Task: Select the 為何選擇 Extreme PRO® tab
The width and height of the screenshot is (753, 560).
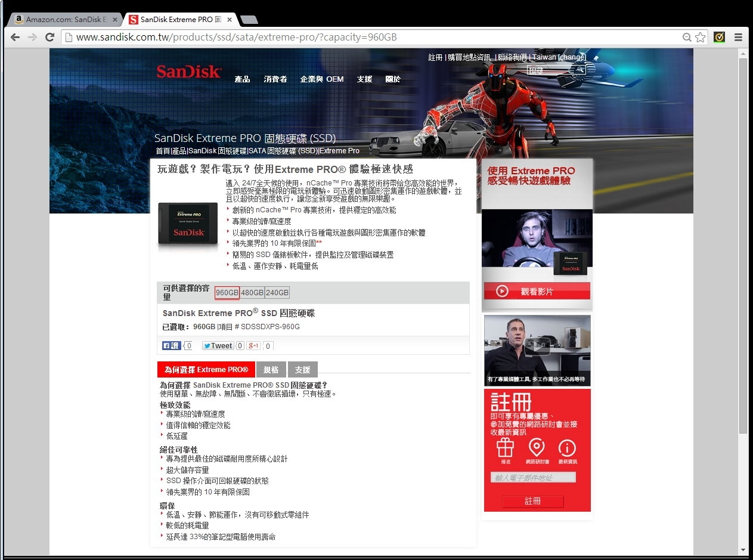Action: coord(206,369)
